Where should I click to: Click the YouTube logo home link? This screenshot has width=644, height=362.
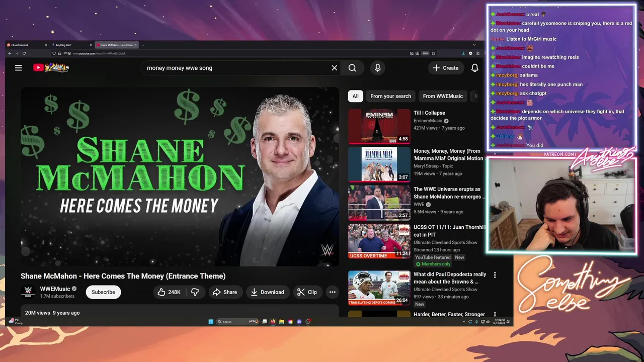pos(51,67)
